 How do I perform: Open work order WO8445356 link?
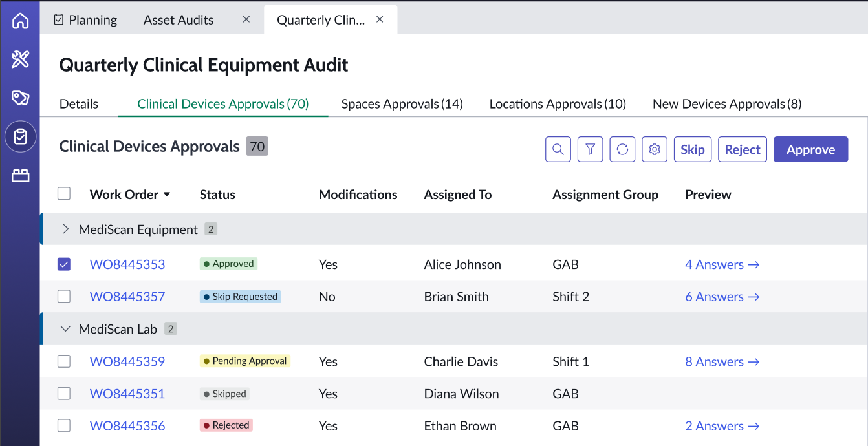127,426
